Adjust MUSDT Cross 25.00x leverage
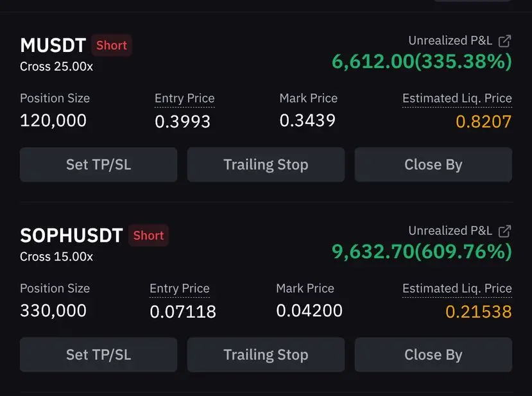 point(56,67)
